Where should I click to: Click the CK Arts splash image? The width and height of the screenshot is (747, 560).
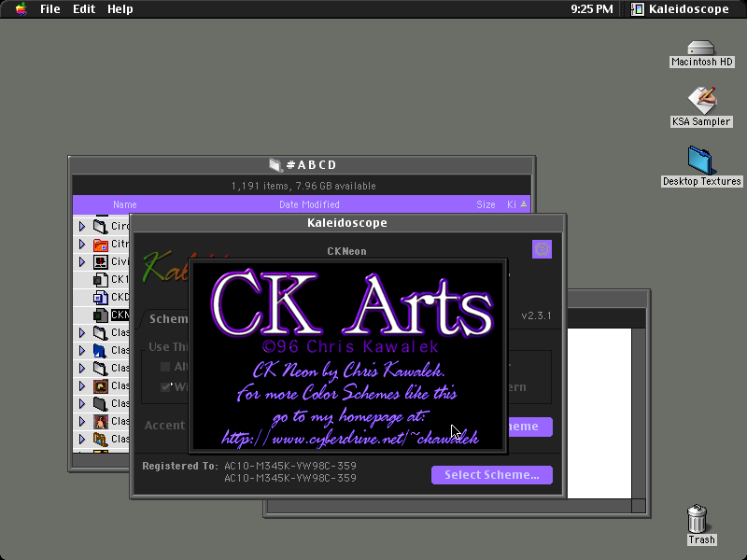pyautogui.click(x=348, y=356)
